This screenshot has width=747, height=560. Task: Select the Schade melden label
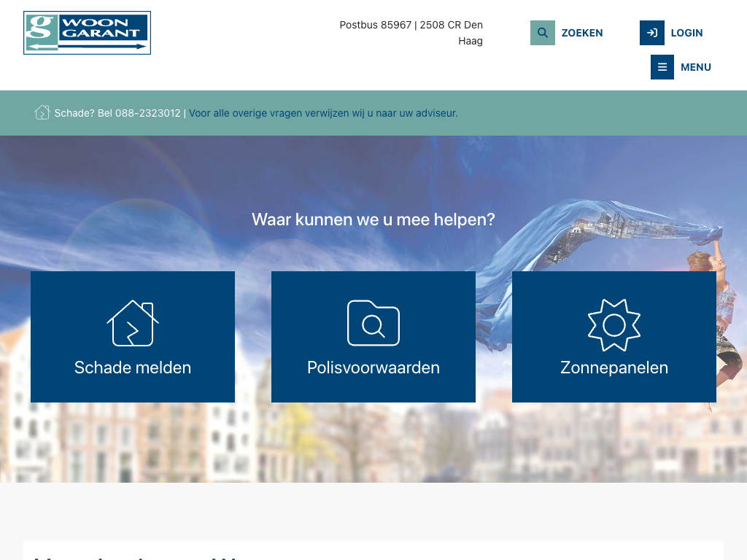pos(133,367)
